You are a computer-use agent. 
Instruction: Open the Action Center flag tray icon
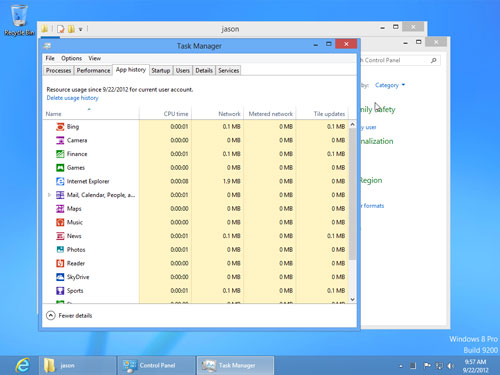(427, 366)
